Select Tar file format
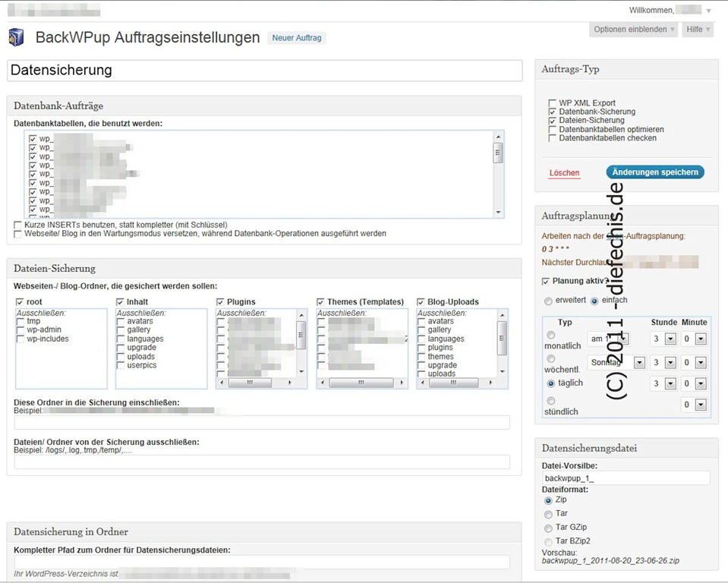Screen dimensions: 728x583 (x=548, y=515)
